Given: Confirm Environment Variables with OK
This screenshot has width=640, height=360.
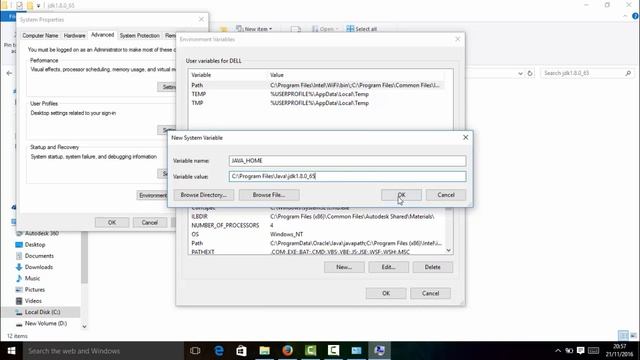Looking at the screenshot, I should (x=386, y=293).
